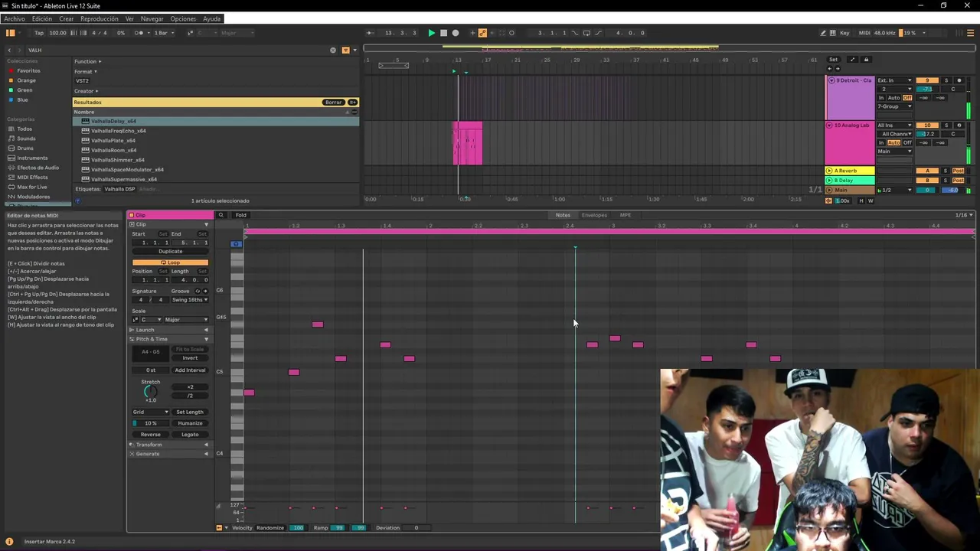This screenshot has height=551, width=980.
Task: Click the Tap tempo button
Action: pos(39,33)
